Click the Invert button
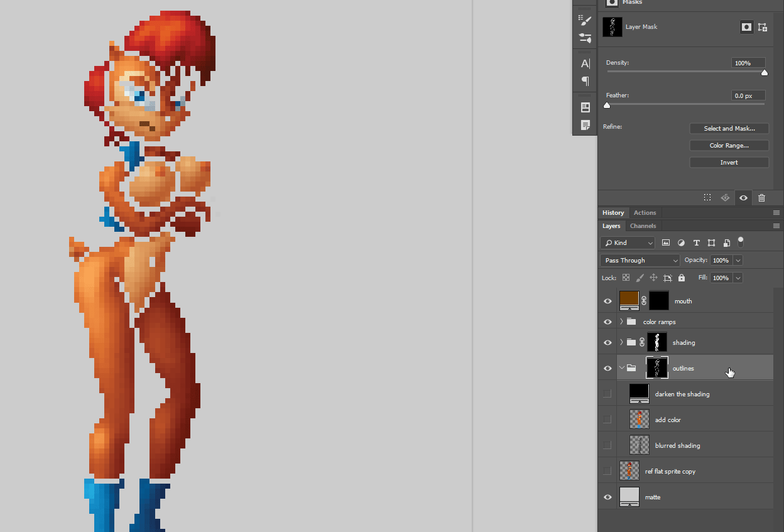The image size is (784, 532). (x=729, y=163)
